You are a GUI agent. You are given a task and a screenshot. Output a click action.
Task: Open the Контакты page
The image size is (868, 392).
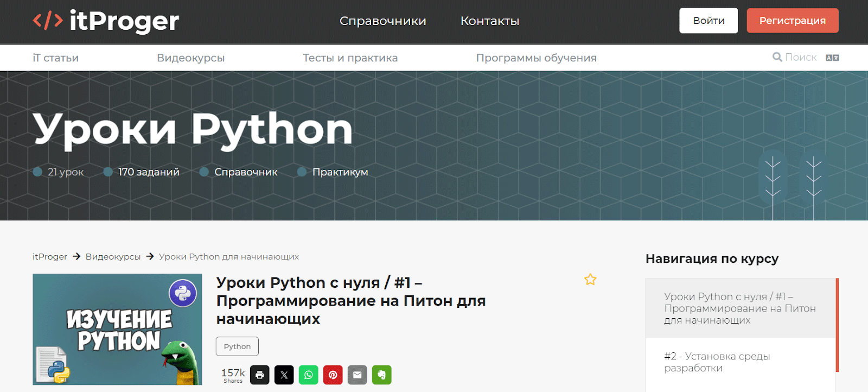(x=489, y=21)
